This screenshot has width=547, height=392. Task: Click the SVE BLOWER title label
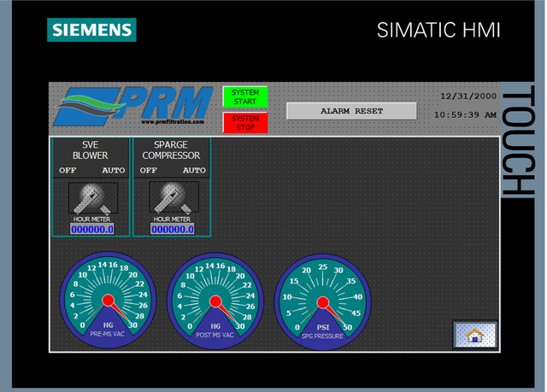pos(91,150)
